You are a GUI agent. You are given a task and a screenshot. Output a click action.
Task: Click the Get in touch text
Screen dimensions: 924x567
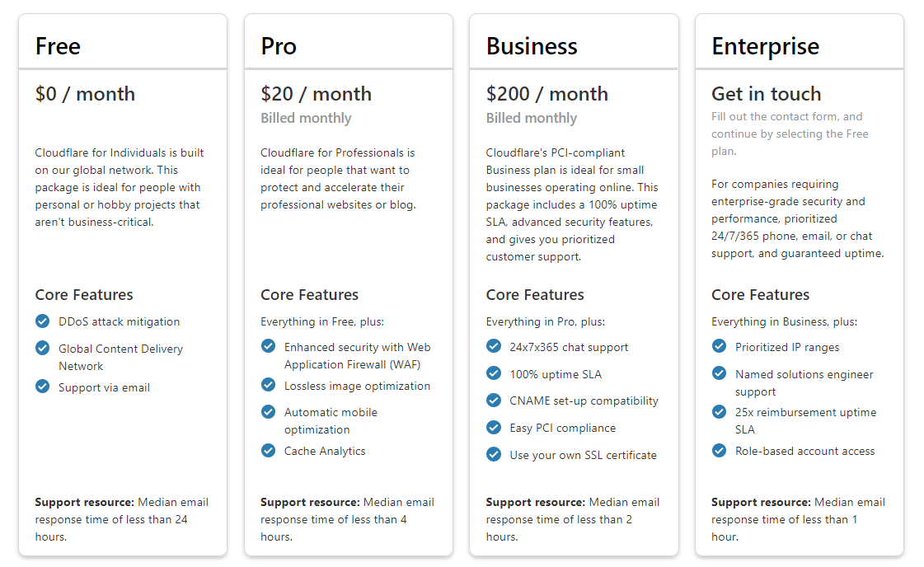pos(766,94)
